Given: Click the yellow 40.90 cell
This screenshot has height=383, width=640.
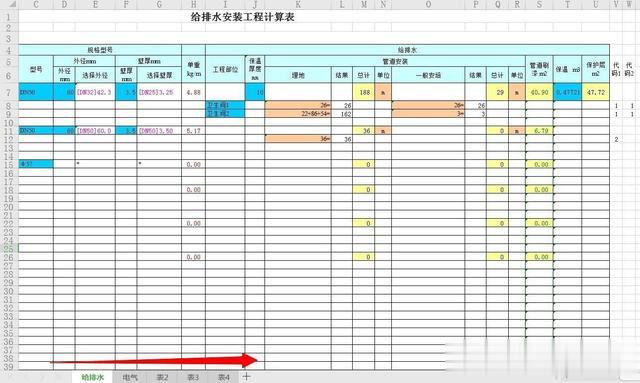Looking at the screenshot, I should click(x=539, y=92).
